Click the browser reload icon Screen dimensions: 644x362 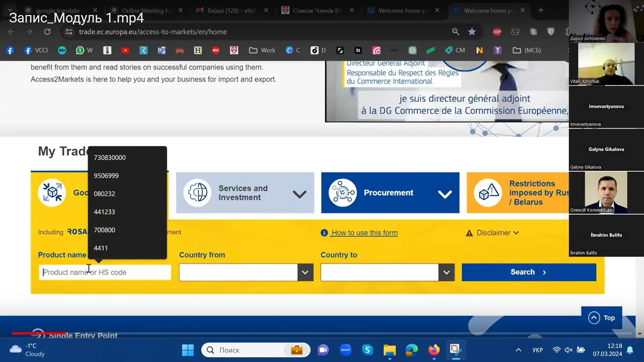click(x=47, y=32)
